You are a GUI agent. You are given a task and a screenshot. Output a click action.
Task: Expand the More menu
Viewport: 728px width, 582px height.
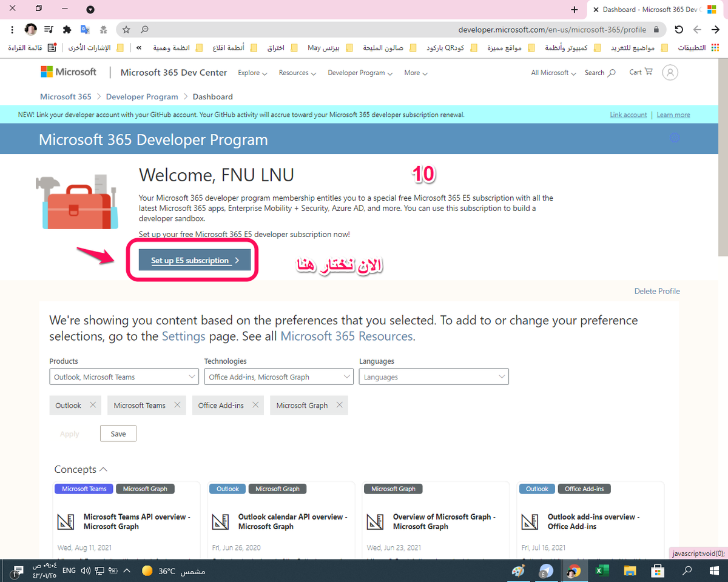pyautogui.click(x=416, y=73)
